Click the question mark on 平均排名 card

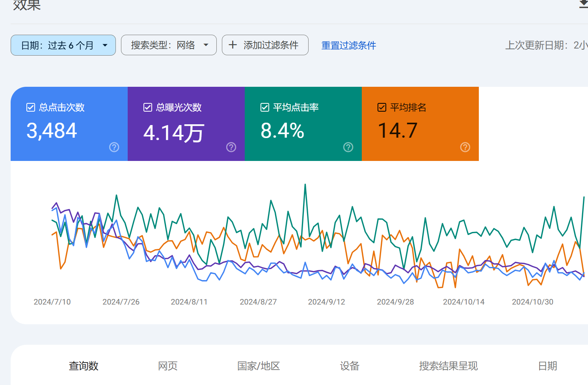coord(465,147)
